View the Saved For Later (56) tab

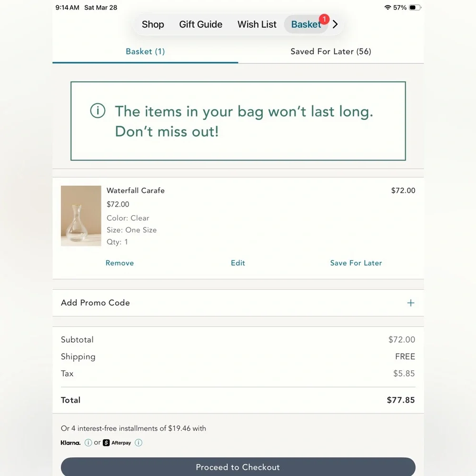[331, 51]
